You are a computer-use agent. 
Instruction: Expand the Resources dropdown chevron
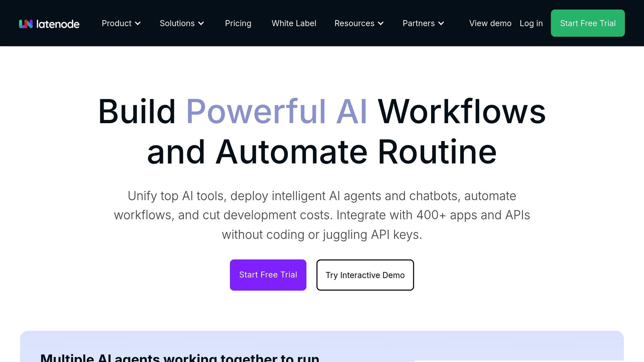tap(381, 24)
